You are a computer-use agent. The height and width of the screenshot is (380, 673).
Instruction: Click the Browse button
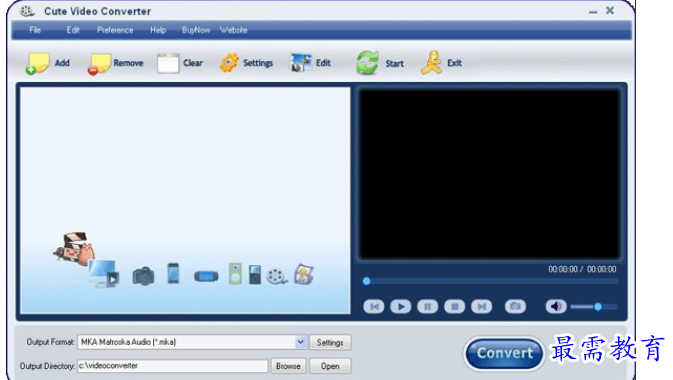click(x=288, y=366)
